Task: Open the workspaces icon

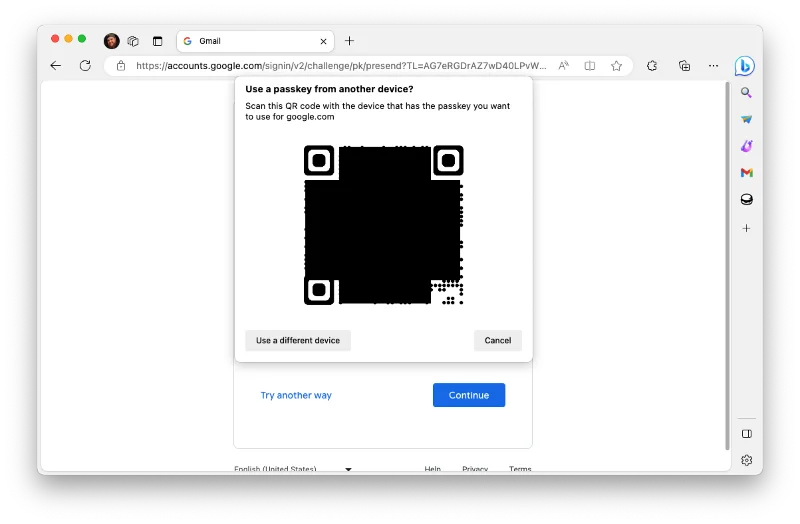Action: 133,41
